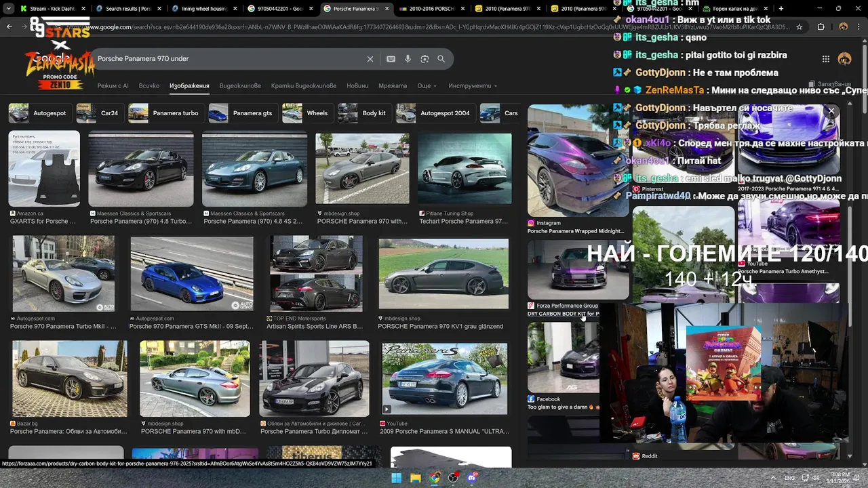Show hidden system tray icons
Image resolution: width=868 pixels, height=488 pixels.
pos(774,478)
